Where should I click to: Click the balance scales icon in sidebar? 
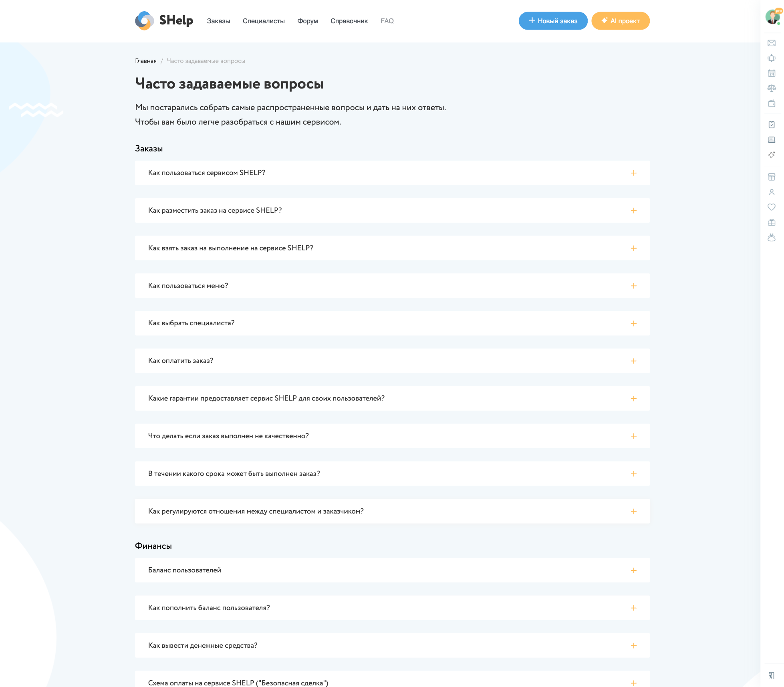coord(771,88)
